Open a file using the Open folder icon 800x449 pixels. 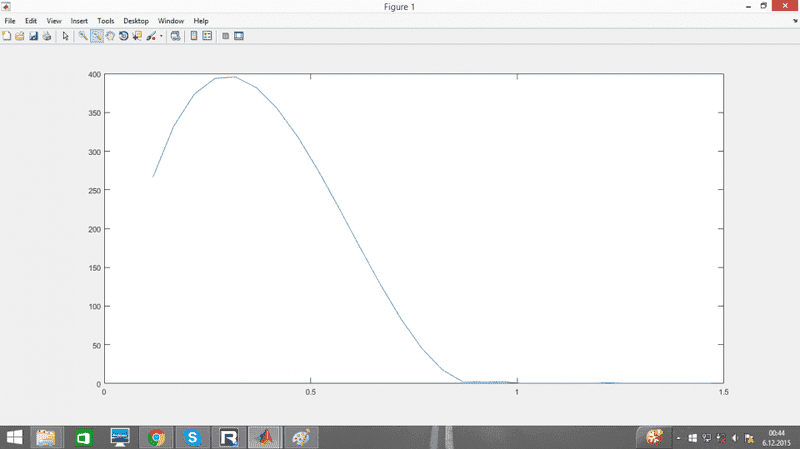[20, 36]
